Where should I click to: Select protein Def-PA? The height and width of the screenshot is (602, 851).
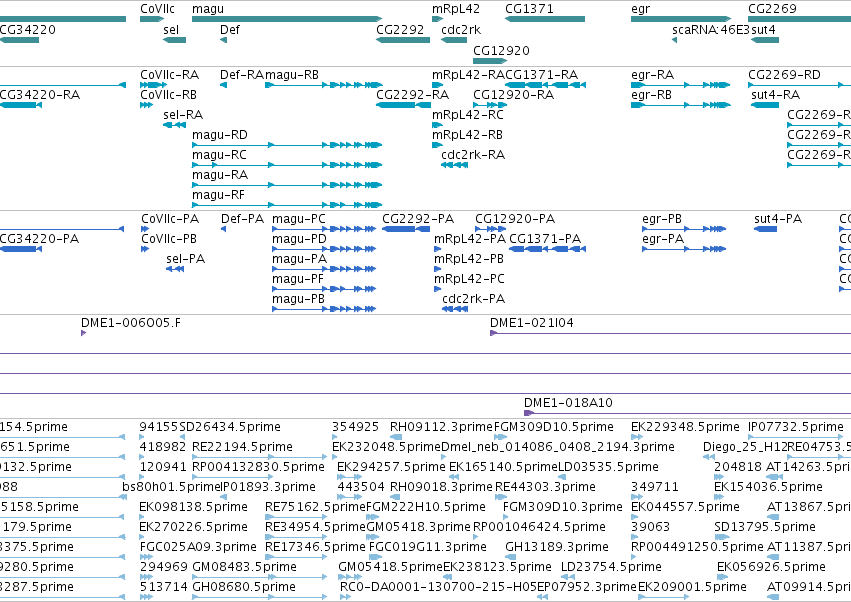pos(224,229)
